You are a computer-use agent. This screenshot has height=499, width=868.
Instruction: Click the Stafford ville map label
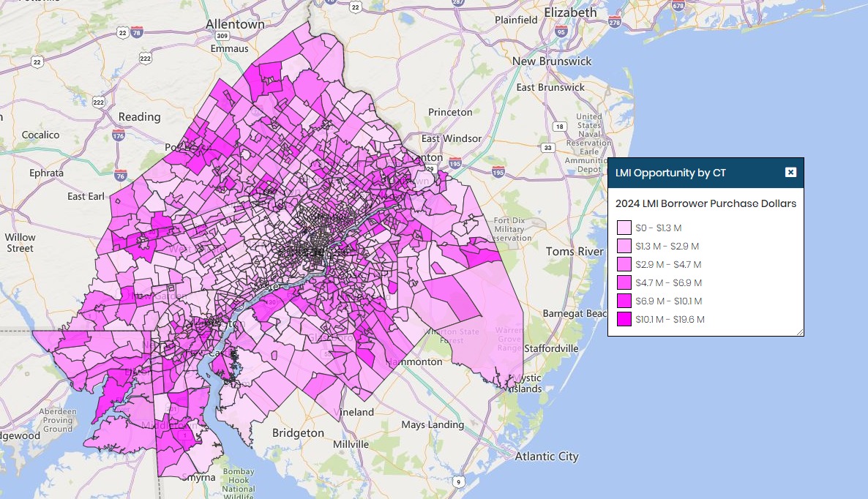click(551, 348)
